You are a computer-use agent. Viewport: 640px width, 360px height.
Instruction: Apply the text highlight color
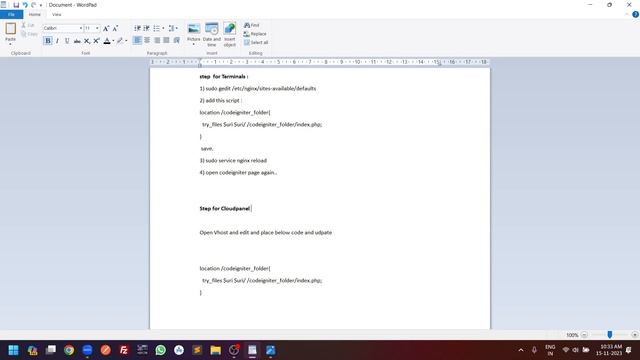pyautogui.click(x=120, y=41)
